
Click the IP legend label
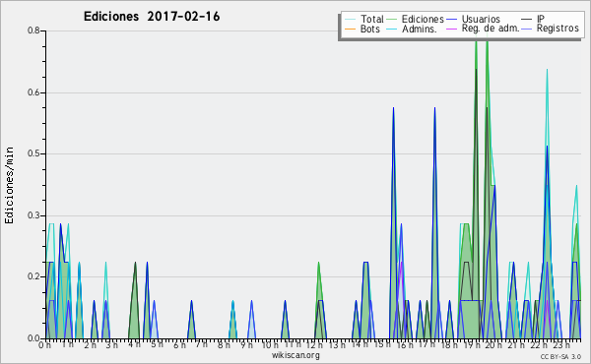pos(541,19)
